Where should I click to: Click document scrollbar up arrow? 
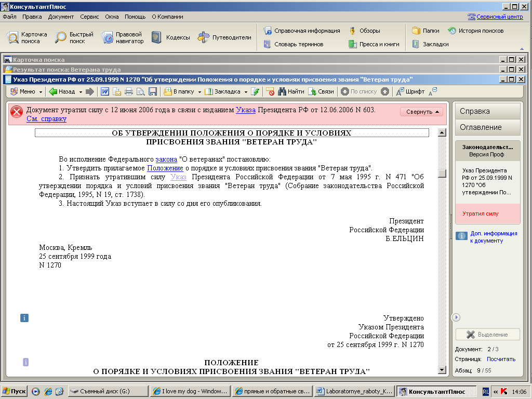click(x=442, y=132)
